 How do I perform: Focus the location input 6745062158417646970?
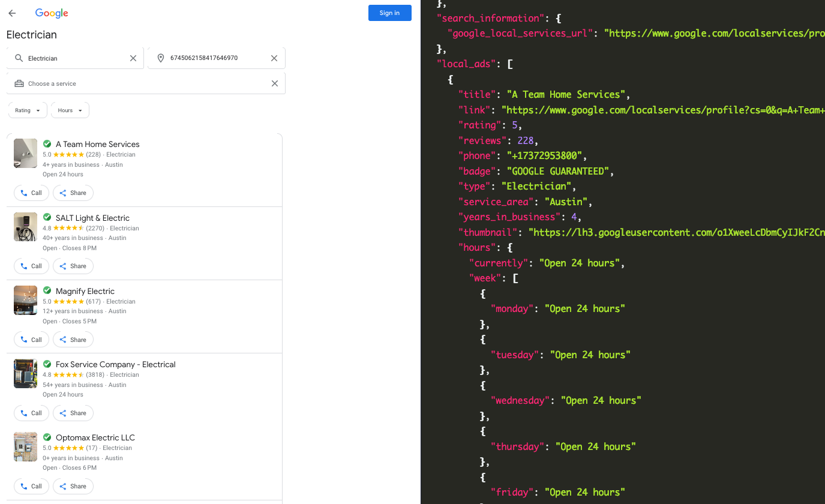point(217,58)
